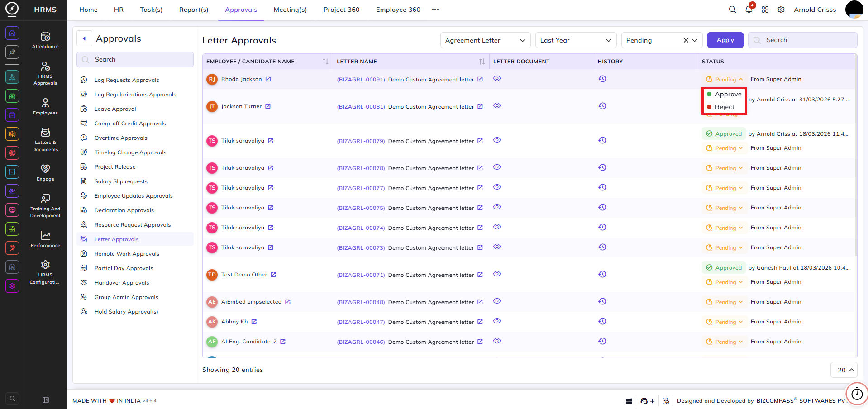This screenshot has width=868, height=409.
Task: Open the Last Year period dropdown
Action: pos(576,40)
